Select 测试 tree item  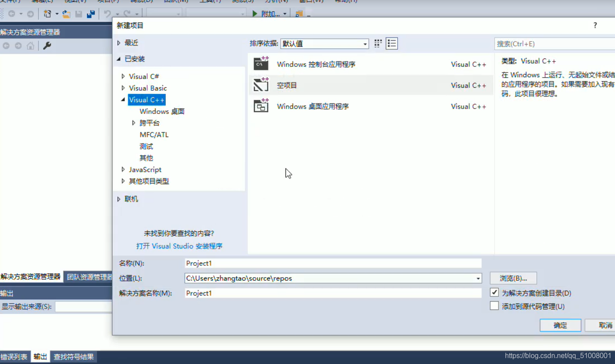pyautogui.click(x=146, y=146)
